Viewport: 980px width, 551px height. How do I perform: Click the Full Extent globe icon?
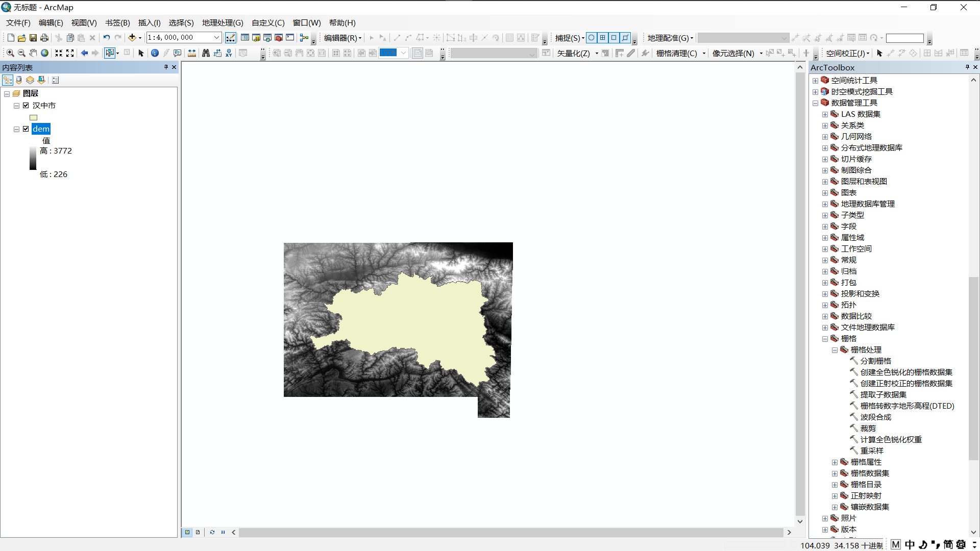click(x=45, y=53)
